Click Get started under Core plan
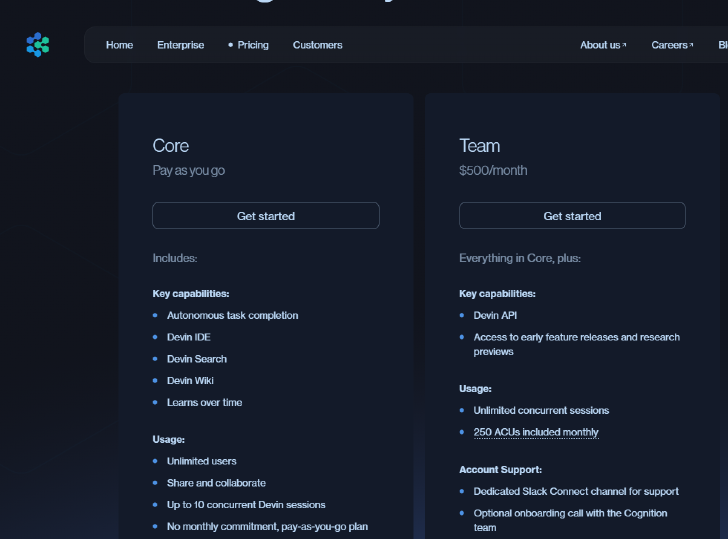The width and height of the screenshot is (728, 539). pyautogui.click(x=266, y=216)
